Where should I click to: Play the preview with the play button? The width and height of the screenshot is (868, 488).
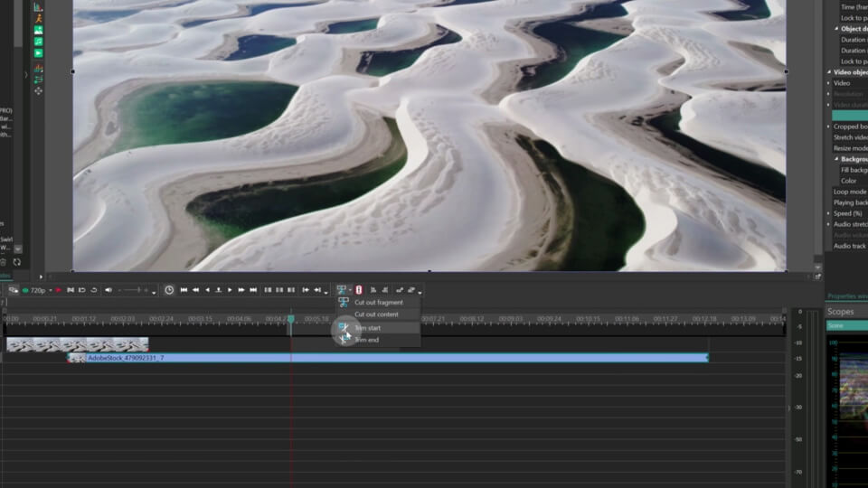pos(230,290)
